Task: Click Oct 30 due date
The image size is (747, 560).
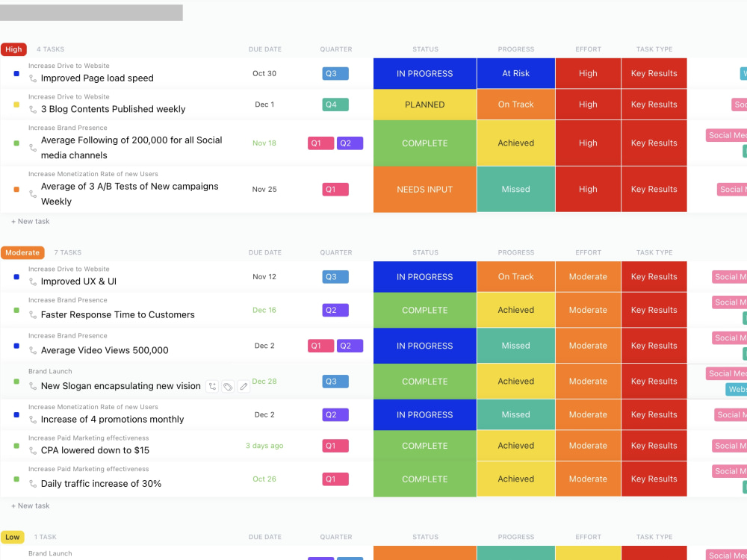Action: coord(264,73)
